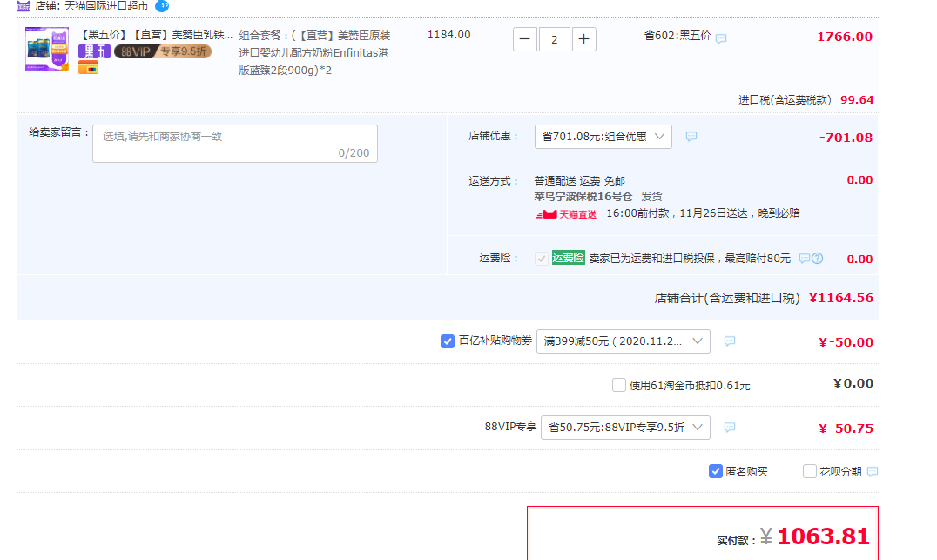The height and width of the screenshot is (560, 937).
Task: Click the seller message text field
Action: click(235, 144)
